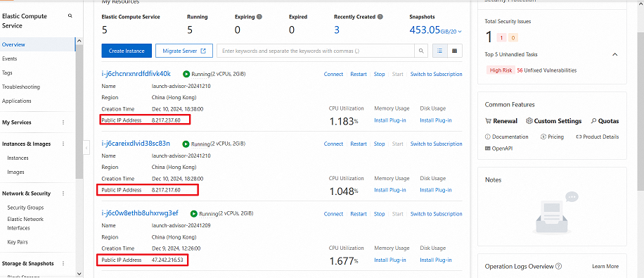Restart instance i-j6careixdlvid38sc83n

(x=359, y=144)
